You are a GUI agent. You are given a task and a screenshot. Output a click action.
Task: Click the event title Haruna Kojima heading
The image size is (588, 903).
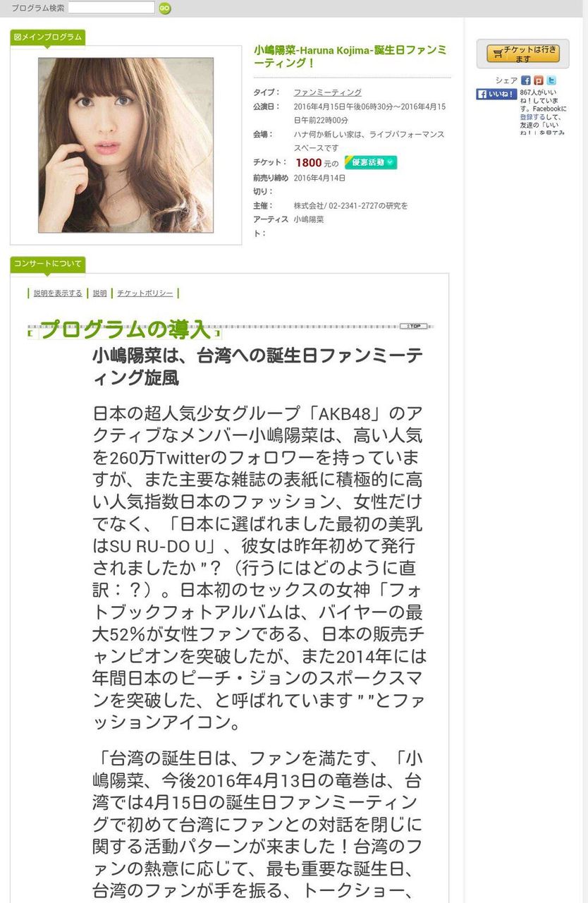pyautogui.click(x=350, y=56)
